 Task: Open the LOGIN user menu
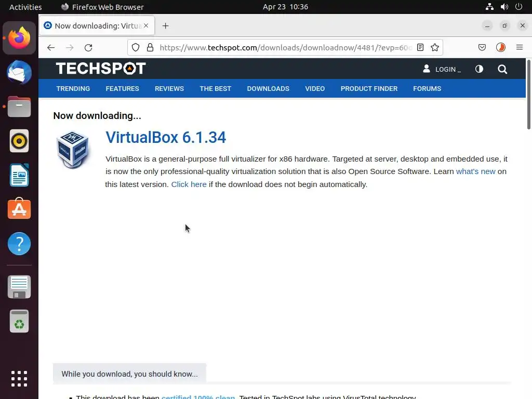click(x=442, y=69)
